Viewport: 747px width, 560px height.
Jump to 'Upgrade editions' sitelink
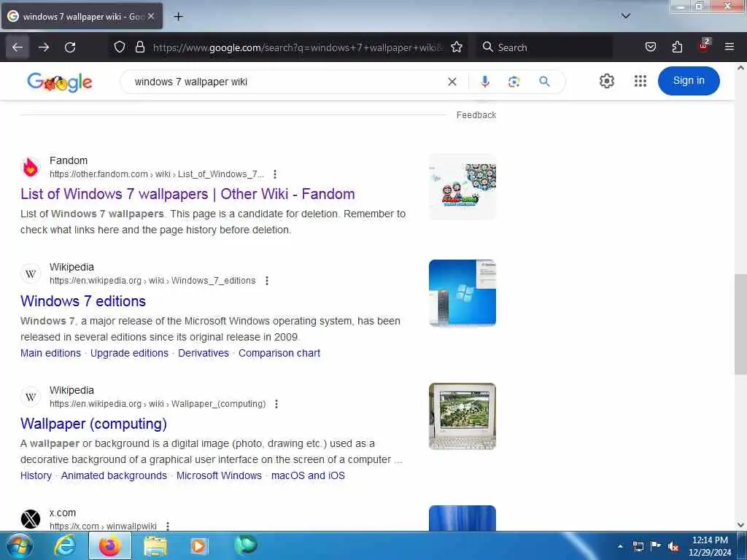pyautogui.click(x=129, y=353)
